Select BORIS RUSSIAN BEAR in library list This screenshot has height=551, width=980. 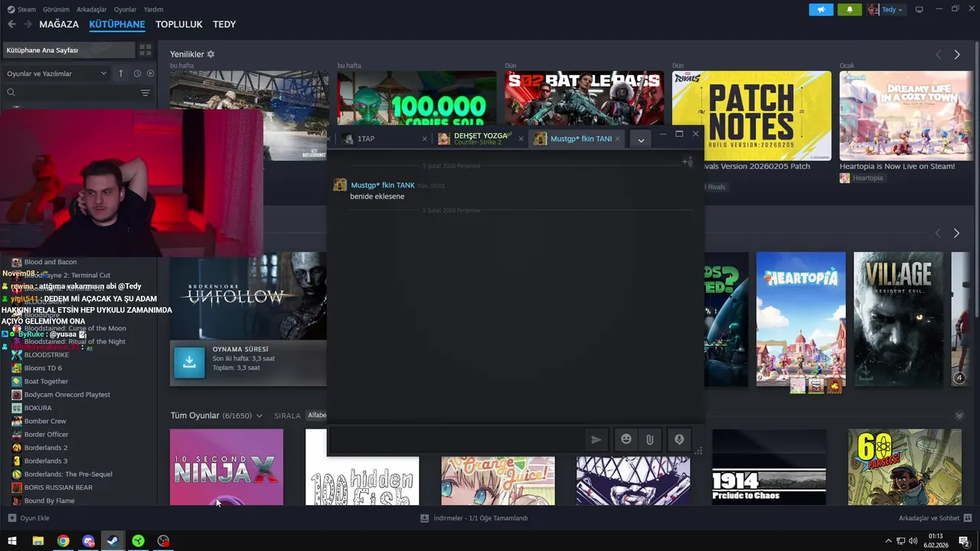coord(58,487)
